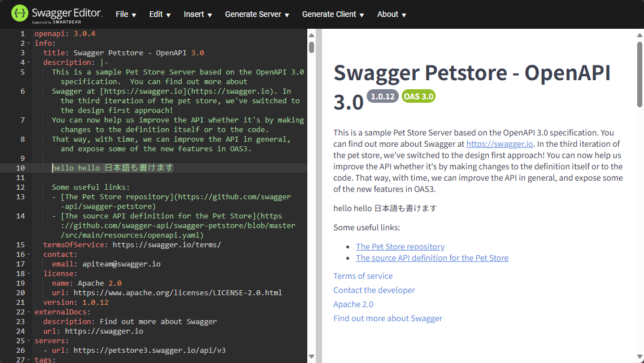Image resolution: width=644 pixels, height=363 pixels.
Task: Open the About dropdown
Action: 391,14
